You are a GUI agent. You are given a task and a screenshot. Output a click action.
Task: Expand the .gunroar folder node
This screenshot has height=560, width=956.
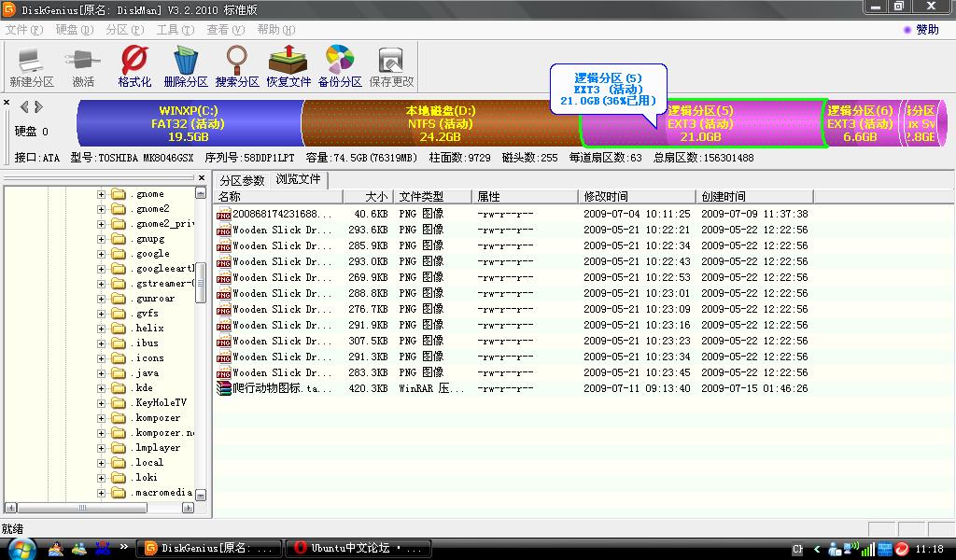[101, 299]
